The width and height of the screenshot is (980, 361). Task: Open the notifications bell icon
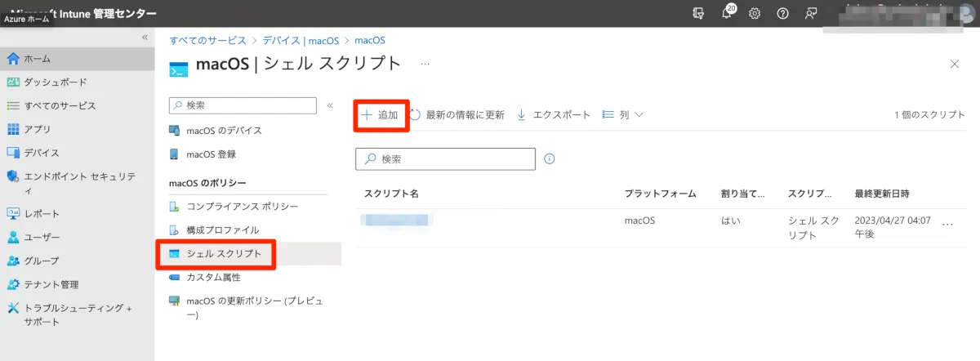(727, 14)
